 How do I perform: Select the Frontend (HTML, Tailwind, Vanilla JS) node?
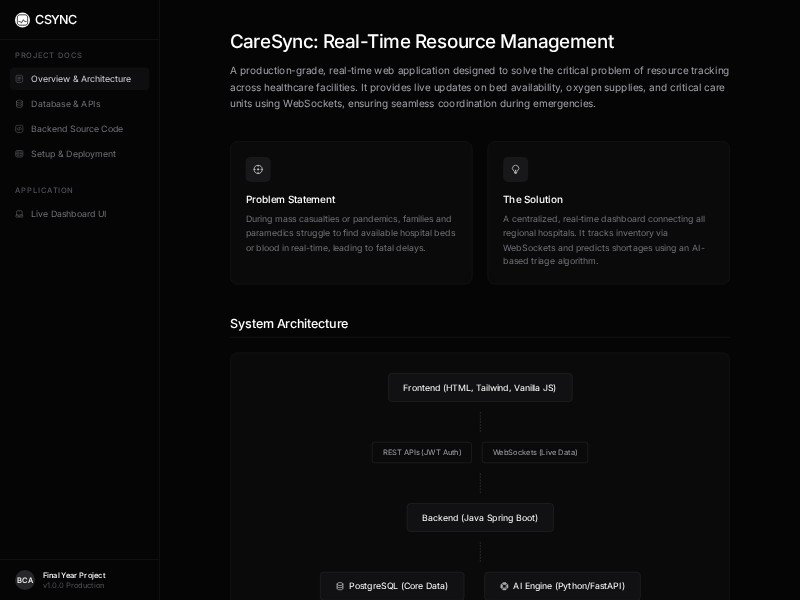480,388
